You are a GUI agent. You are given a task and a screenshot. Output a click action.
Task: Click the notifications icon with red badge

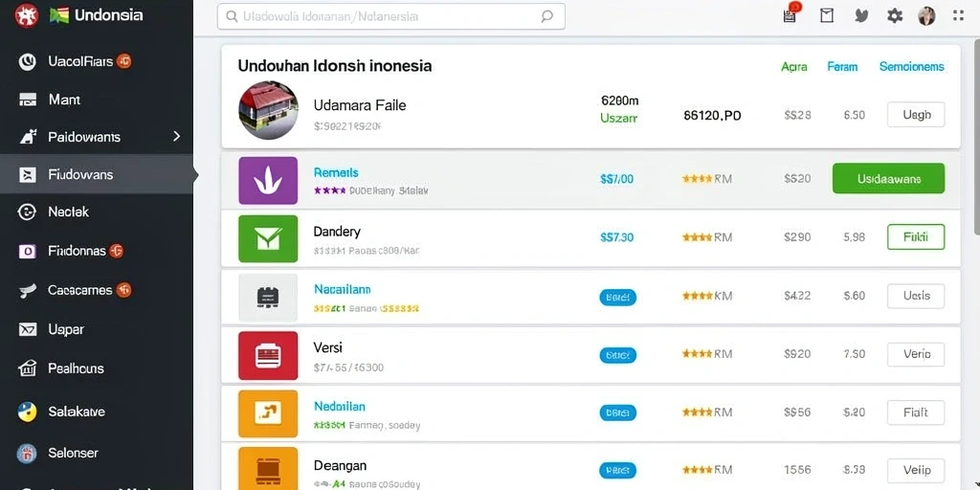click(x=791, y=14)
